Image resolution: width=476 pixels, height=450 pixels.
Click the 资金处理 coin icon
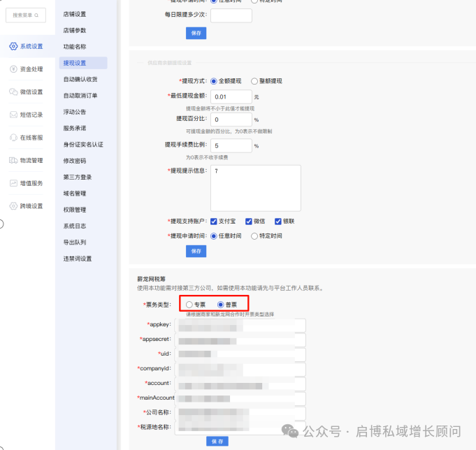[13, 69]
